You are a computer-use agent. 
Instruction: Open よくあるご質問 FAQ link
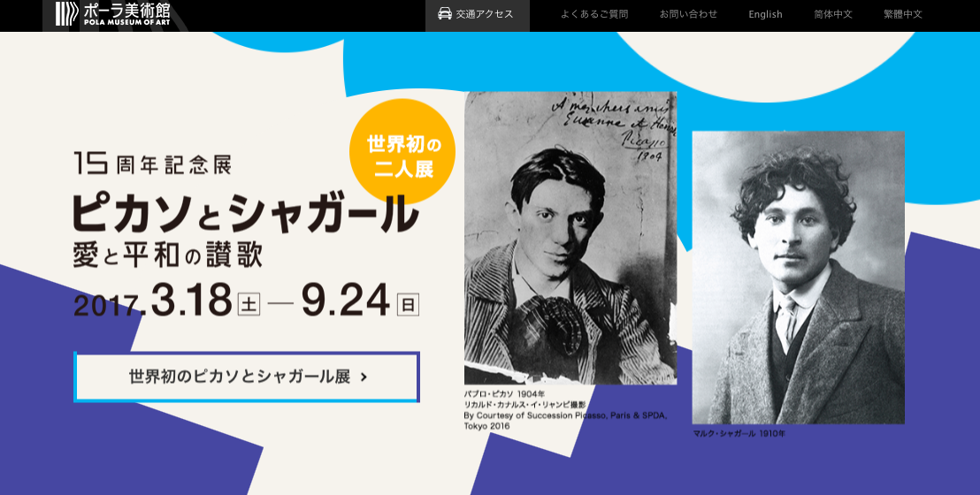(x=593, y=14)
